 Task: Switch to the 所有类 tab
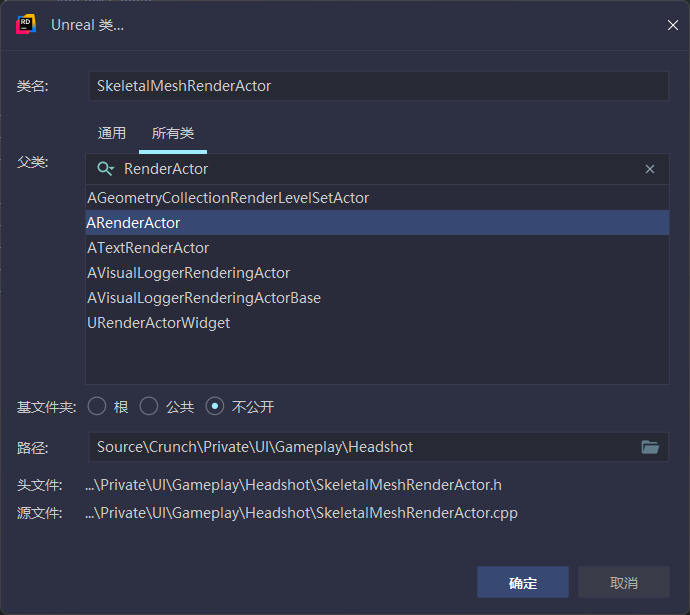[x=173, y=133]
